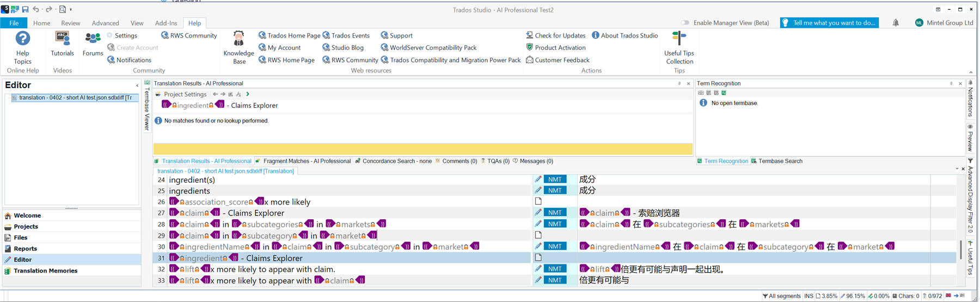This screenshot has width=980, height=302.
Task: Open the Preview side panel
Action: point(970,138)
